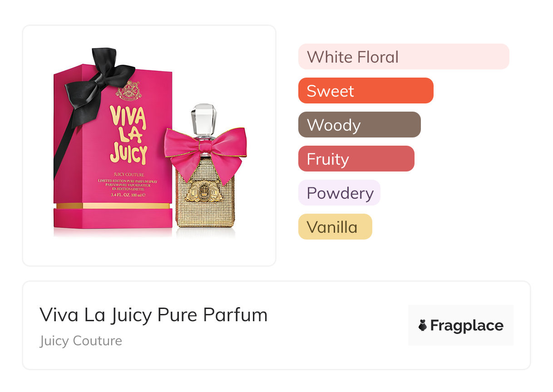Click the Fragplace brand wordmark
The height and width of the screenshot is (392, 553).
[x=467, y=325]
